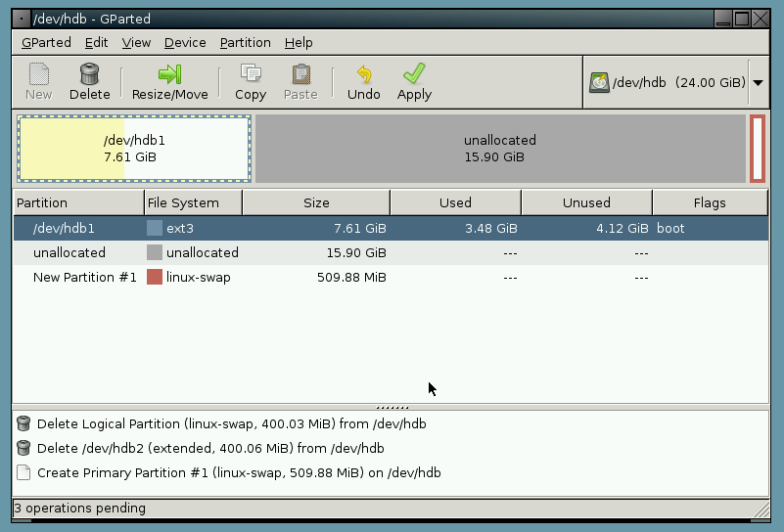Click the Flags column header
This screenshot has height=532, width=784.
click(710, 202)
